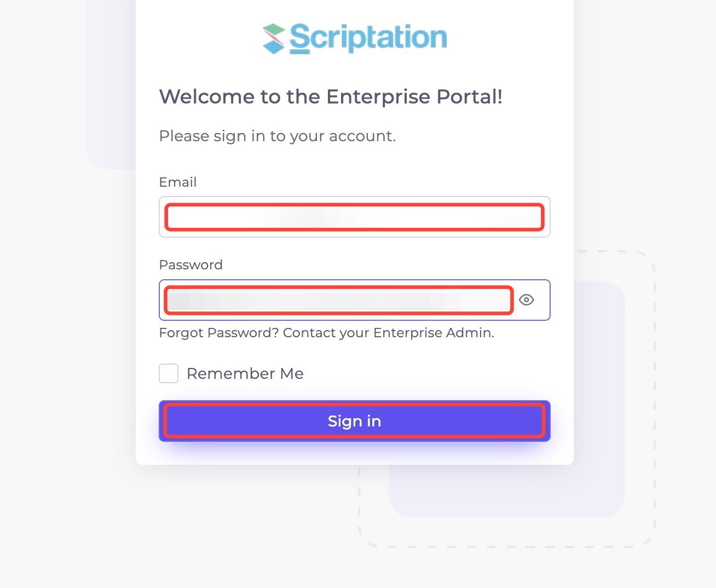Click the Please sign in to your account text
This screenshot has width=716, height=588.
(x=278, y=136)
